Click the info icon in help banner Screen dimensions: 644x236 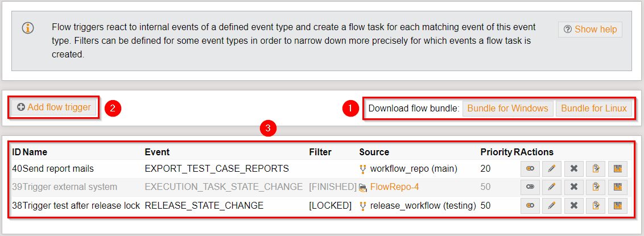point(28,28)
